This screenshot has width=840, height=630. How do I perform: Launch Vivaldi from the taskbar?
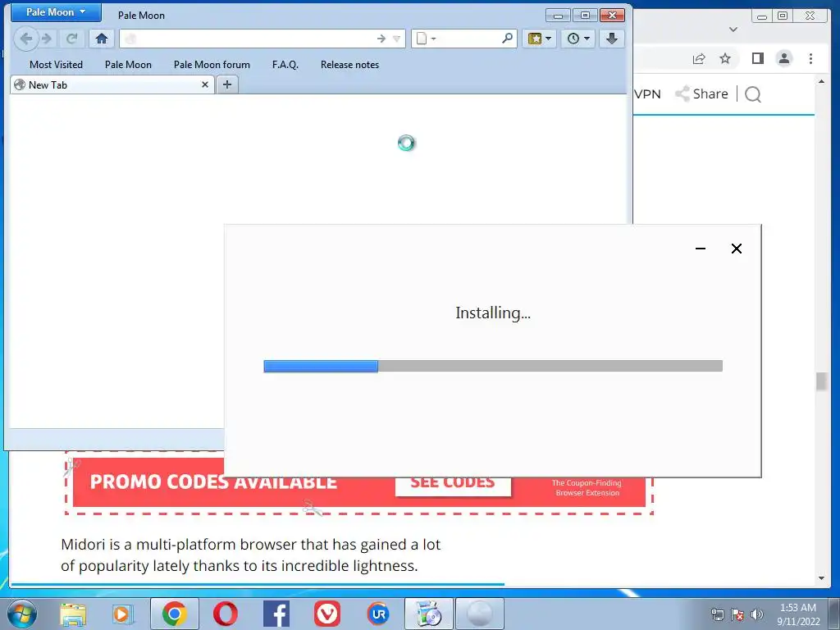327,614
